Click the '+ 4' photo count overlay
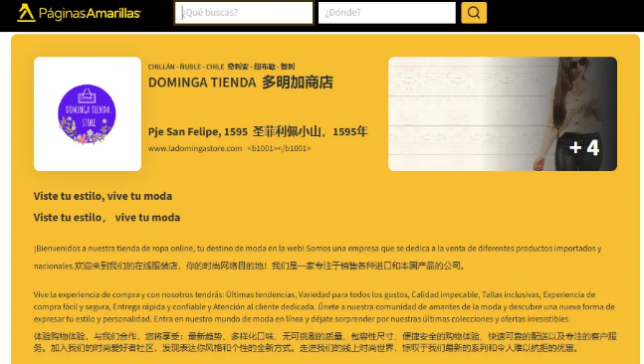This screenshot has width=644, height=364. (584, 148)
